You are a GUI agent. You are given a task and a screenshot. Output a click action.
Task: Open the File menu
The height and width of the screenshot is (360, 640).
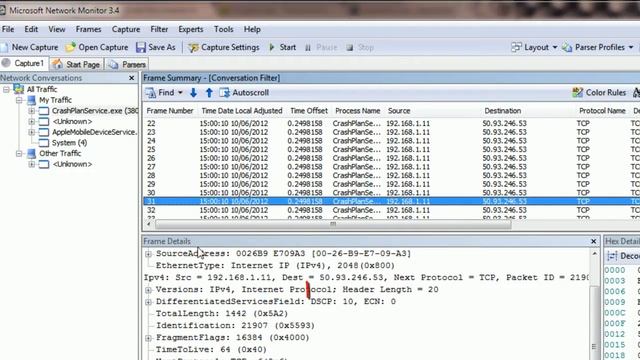pos(8,29)
